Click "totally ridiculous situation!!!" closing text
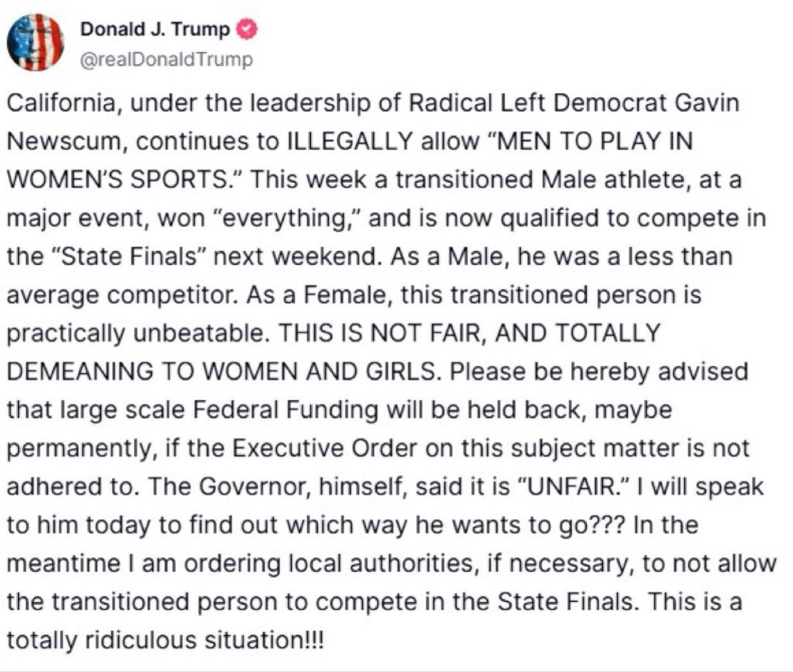Image resolution: width=793 pixels, height=672 pixels. (166, 639)
